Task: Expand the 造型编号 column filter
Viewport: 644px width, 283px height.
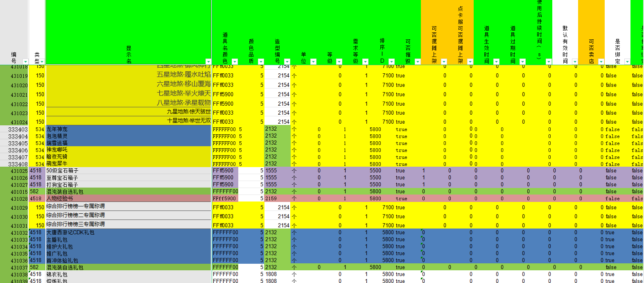Action: [287, 62]
